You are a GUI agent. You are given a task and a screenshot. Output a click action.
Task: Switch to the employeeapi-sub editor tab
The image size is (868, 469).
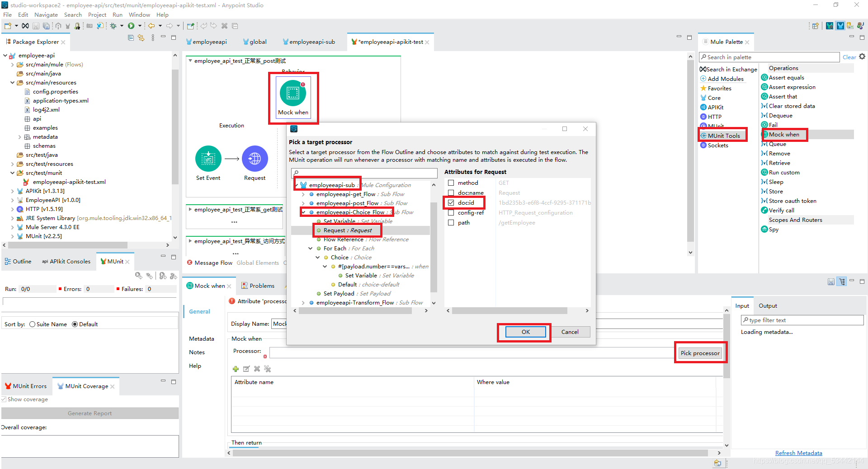(308, 42)
